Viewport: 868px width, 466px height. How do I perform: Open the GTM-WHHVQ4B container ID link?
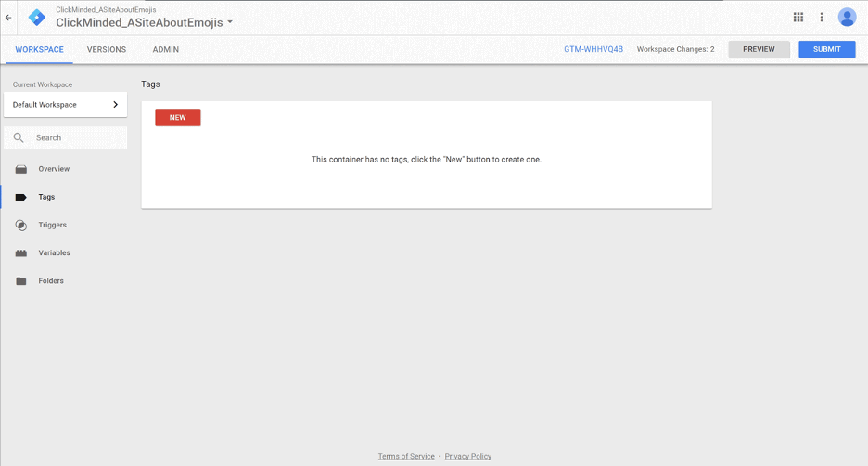594,49
